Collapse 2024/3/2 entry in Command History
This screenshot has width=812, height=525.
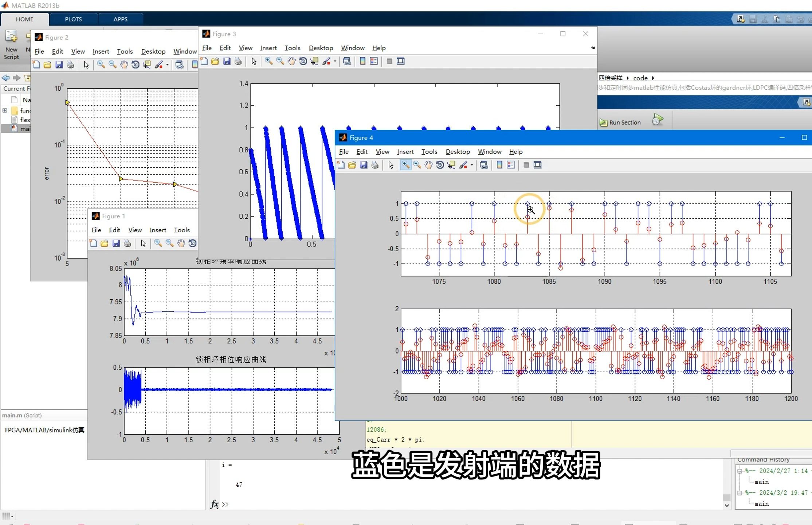[x=740, y=493]
